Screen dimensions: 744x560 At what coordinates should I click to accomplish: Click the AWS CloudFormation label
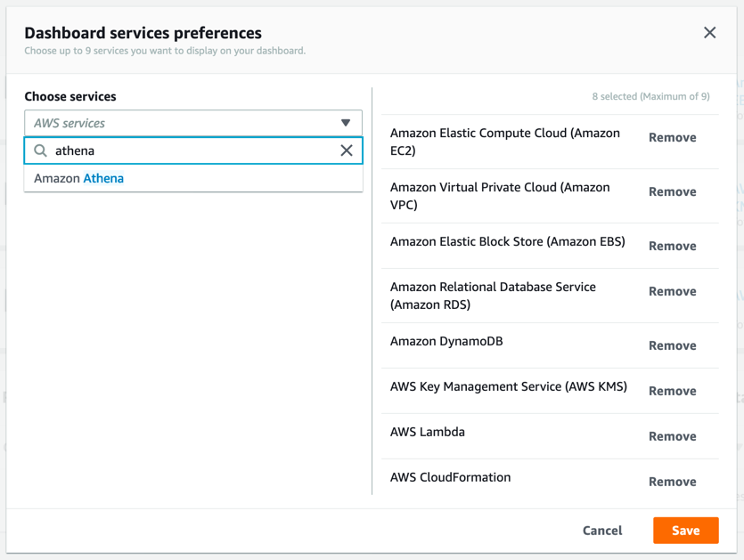point(450,477)
